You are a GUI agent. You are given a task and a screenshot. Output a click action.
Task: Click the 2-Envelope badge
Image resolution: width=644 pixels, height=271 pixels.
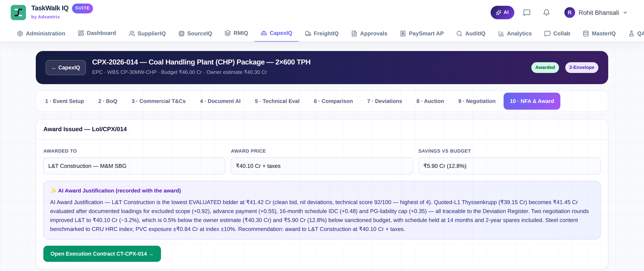pyautogui.click(x=582, y=67)
